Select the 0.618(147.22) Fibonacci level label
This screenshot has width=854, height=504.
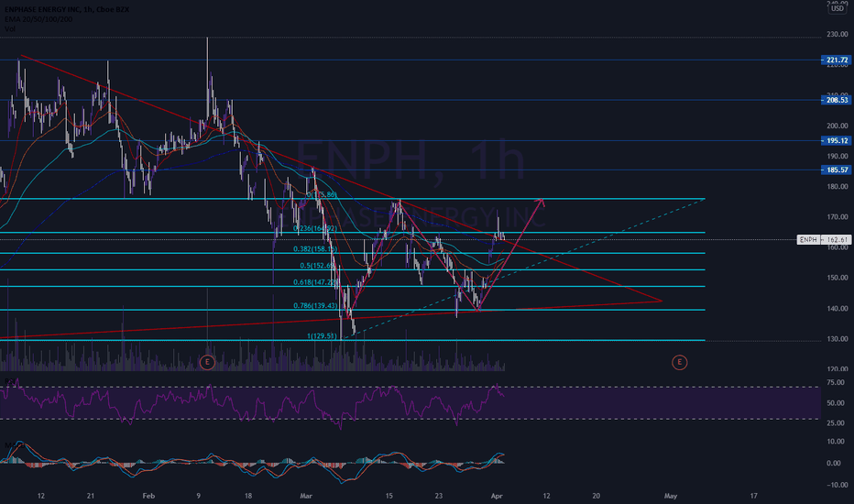click(315, 282)
